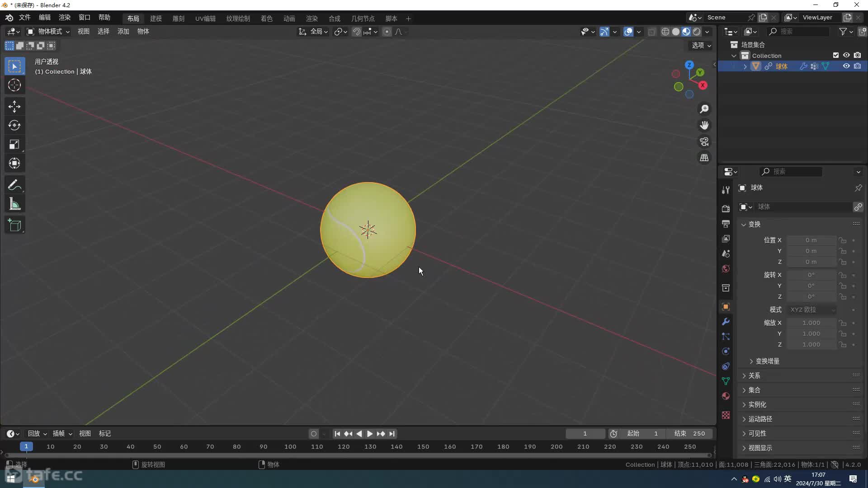Hide Collection in viewport with eye icon
Image resolution: width=868 pixels, height=488 pixels.
pos(846,55)
